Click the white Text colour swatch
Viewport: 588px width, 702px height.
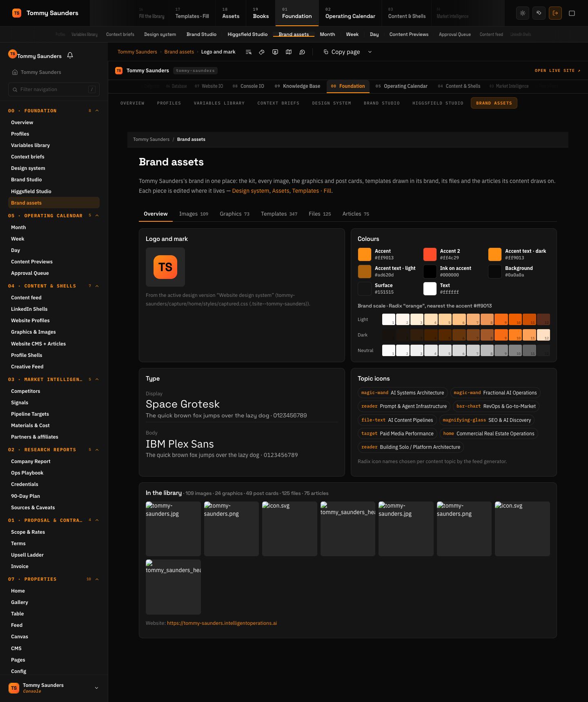click(430, 289)
